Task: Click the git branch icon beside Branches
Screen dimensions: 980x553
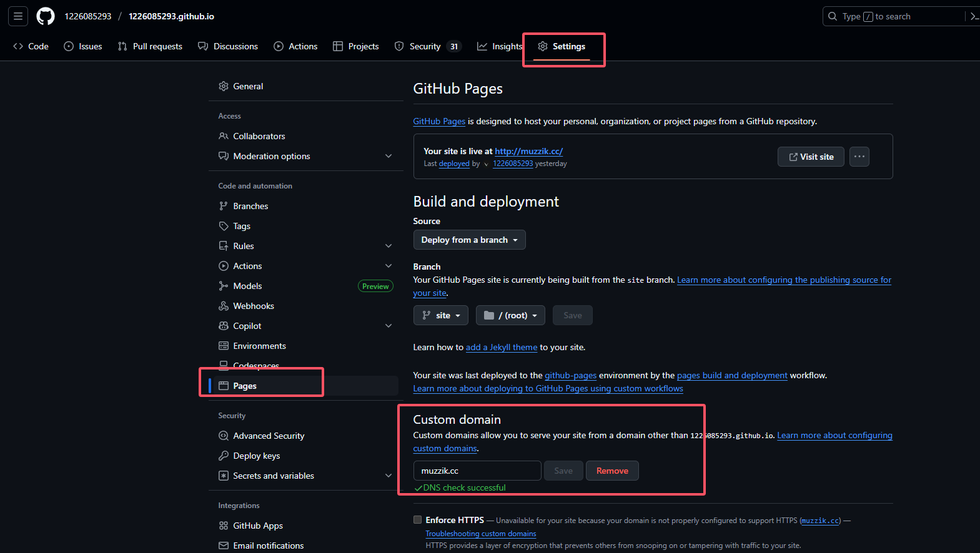Action: [x=224, y=206]
